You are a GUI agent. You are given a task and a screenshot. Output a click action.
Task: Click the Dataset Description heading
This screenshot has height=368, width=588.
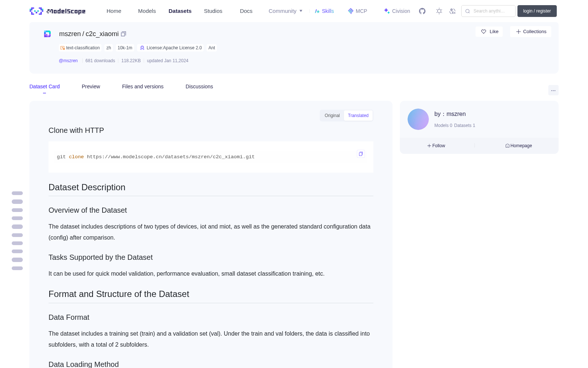[87, 187]
